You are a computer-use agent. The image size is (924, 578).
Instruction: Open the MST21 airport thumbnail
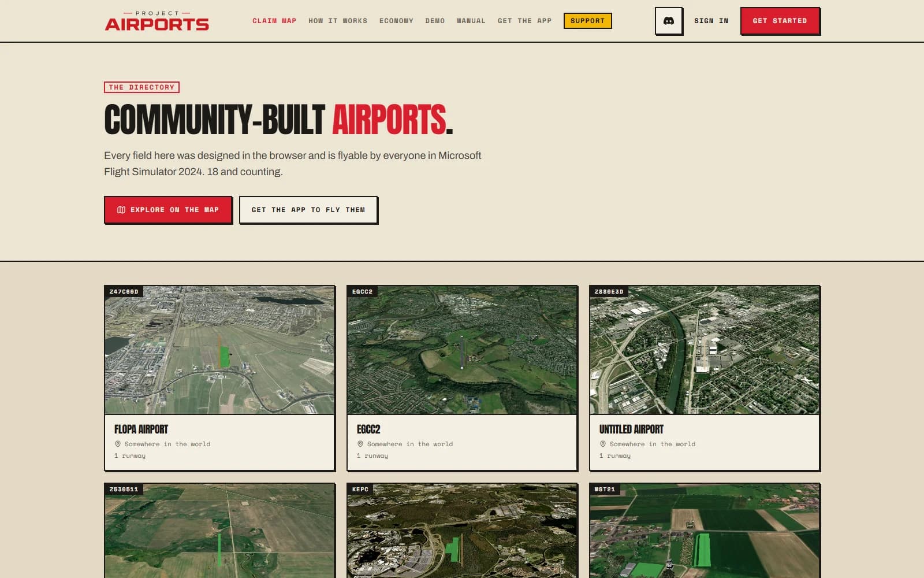[x=705, y=531]
